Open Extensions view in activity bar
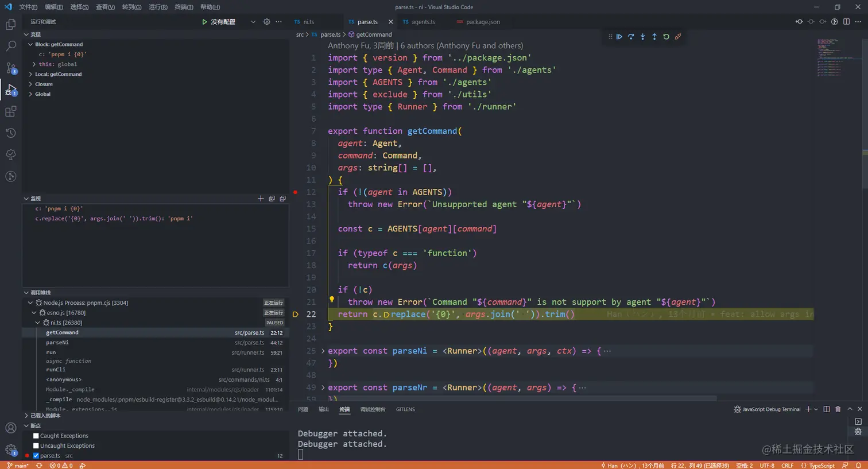This screenshot has width=868, height=469. click(x=10, y=111)
